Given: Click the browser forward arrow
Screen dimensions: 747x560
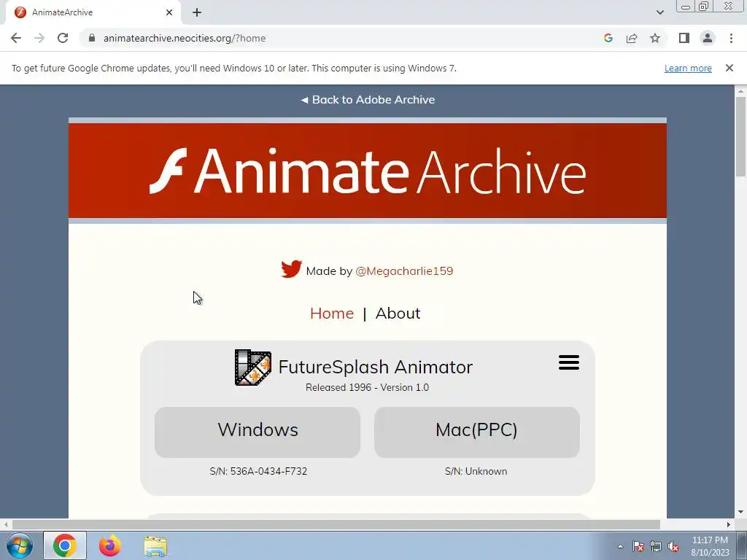Looking at the screenshot, I should click(x=39, y=38).
